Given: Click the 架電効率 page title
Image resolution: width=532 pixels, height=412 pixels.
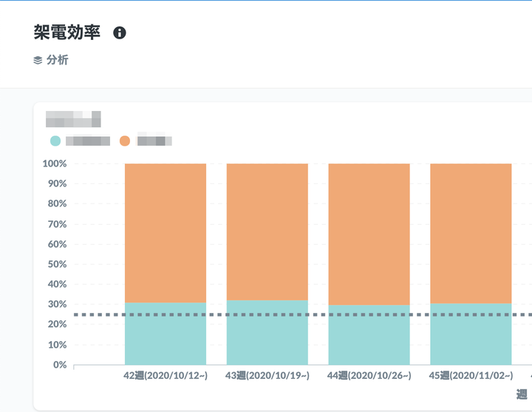Looking at the screenshot, I should coord(67,33).
